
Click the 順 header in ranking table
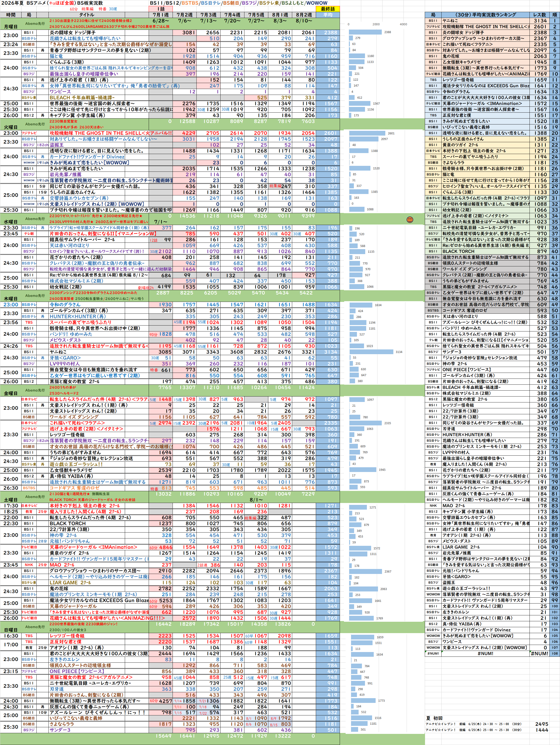[x=555, y=15]
